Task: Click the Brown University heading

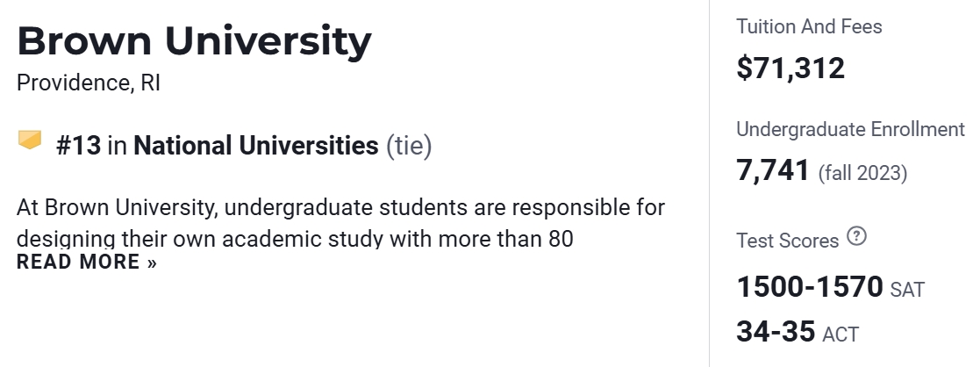Action: pyautogui.click(x=194, y=40)
